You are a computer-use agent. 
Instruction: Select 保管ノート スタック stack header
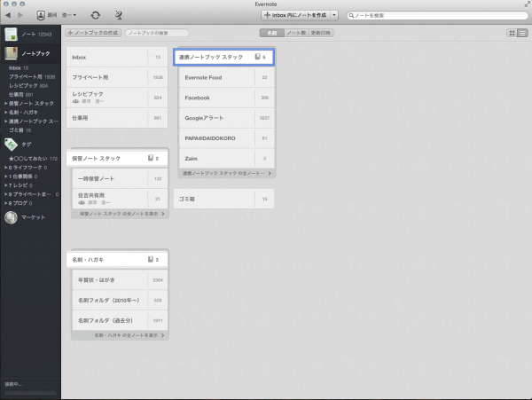[117, 159]
